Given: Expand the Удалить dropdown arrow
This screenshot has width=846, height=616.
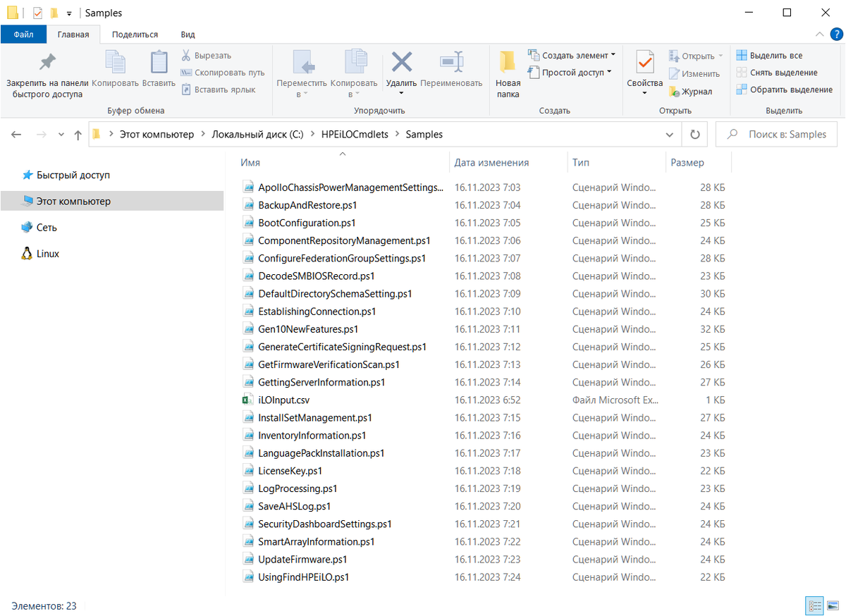Looking at the screenshot, I should pyautogui.click(x=402, y=93).
